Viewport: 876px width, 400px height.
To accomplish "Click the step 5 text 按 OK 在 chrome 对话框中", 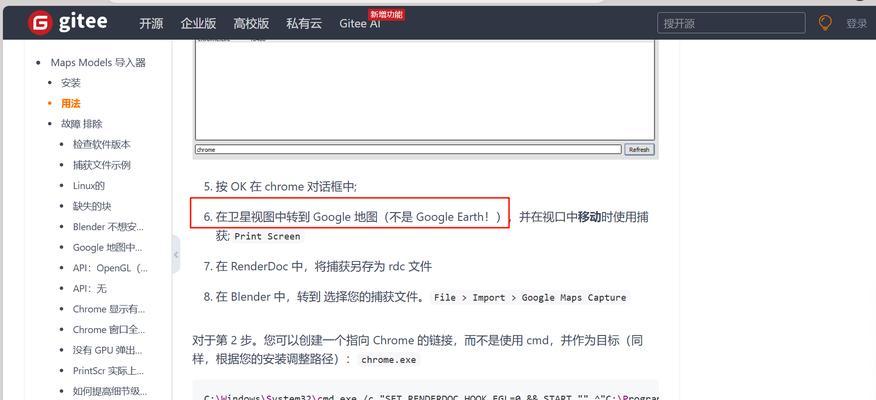I will click(x=286, y=187).
